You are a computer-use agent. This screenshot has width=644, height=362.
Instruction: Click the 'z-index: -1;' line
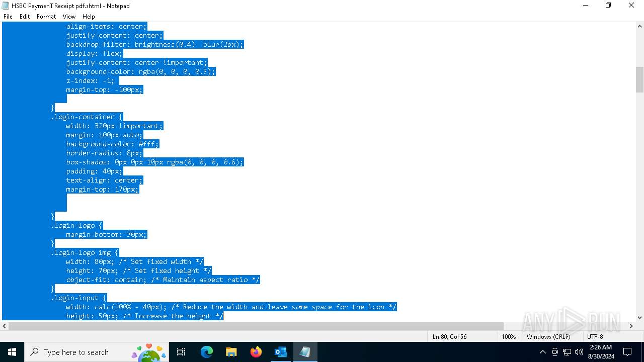[90, 80]
